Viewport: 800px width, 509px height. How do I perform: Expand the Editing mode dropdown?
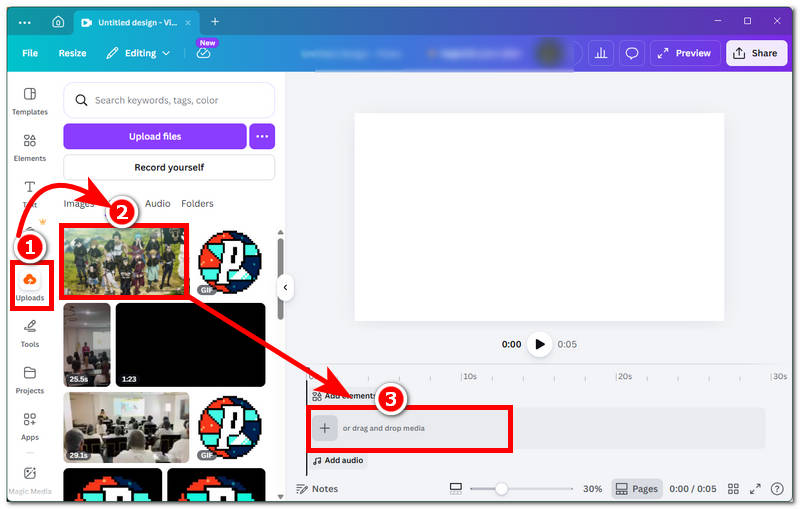(x=139, y=53)
